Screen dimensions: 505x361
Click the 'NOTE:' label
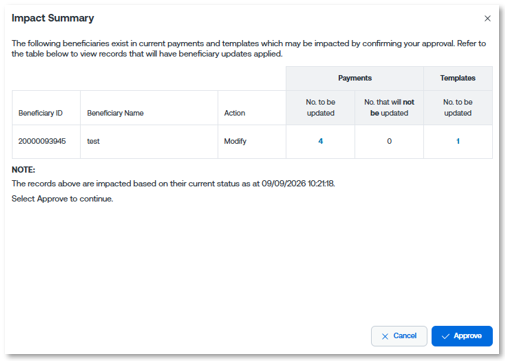click(x=23, y=170)
